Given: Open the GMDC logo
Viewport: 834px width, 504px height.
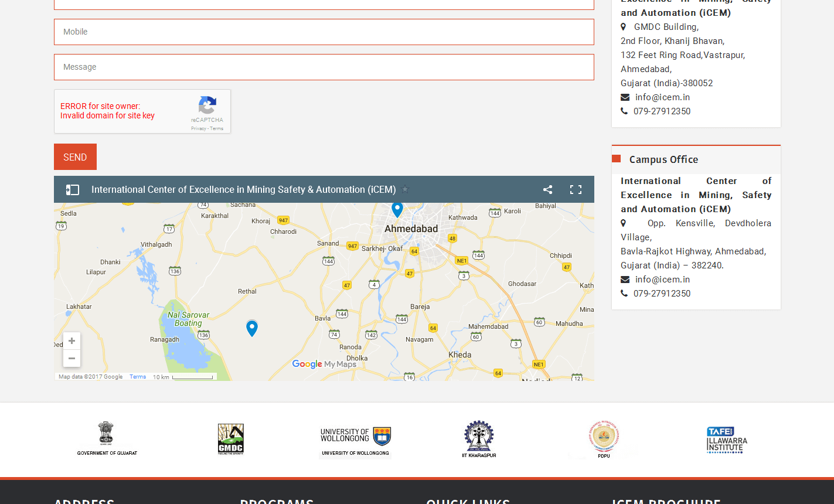Looking at the screenshot, I should point(231,439).
